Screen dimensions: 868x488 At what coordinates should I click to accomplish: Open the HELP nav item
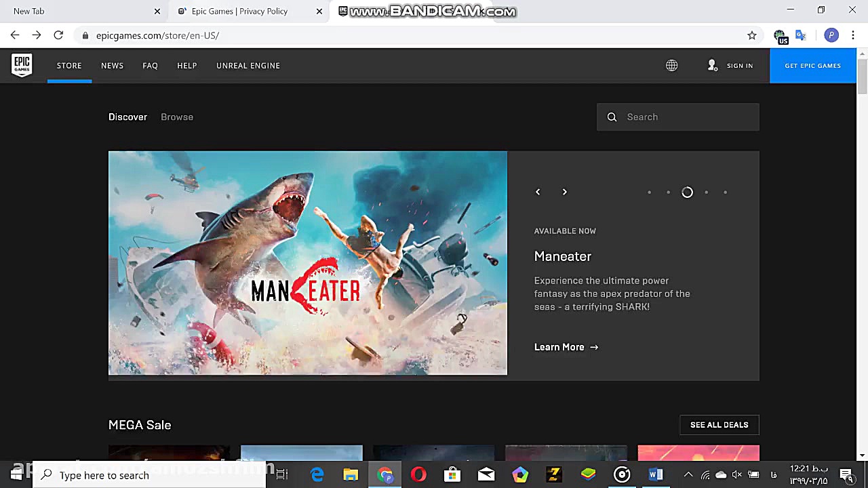[x=186, y=66]
